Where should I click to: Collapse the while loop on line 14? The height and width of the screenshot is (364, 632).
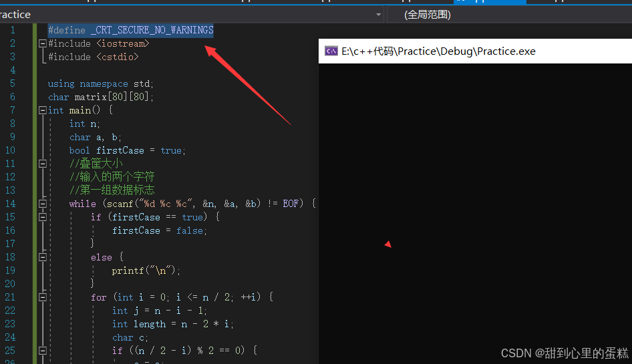(x=42, y=204)
